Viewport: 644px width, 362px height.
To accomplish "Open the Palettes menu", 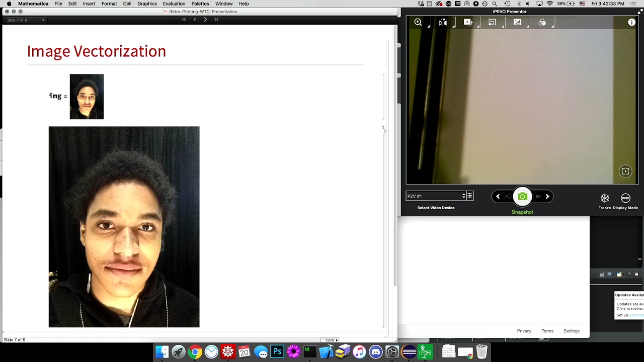I will point(200,4).
